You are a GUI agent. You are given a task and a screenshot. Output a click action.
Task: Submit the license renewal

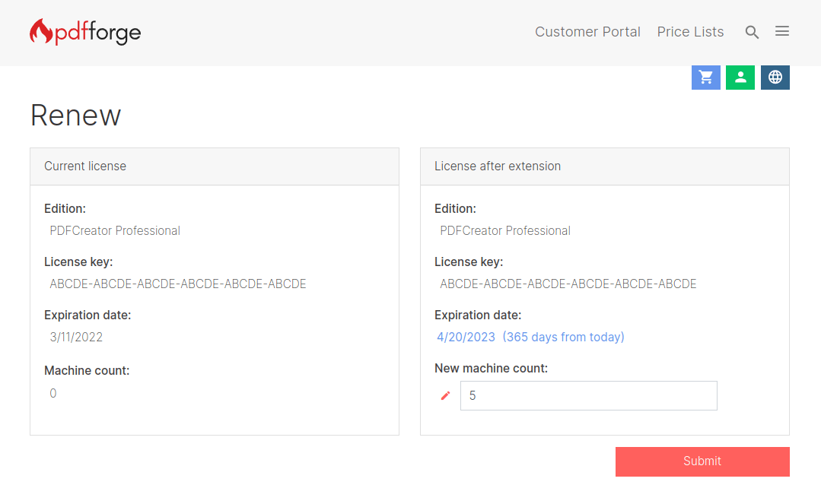[x=702, y=461]
